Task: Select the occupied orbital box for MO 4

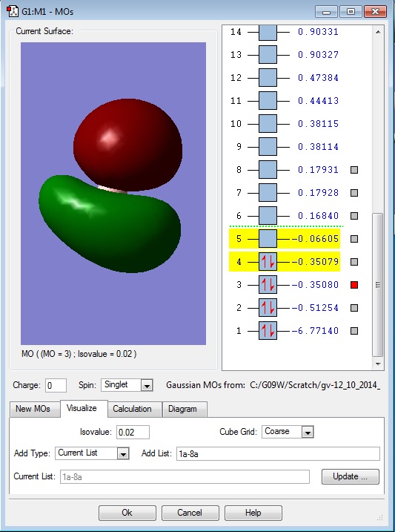Action: pos(268,262)
